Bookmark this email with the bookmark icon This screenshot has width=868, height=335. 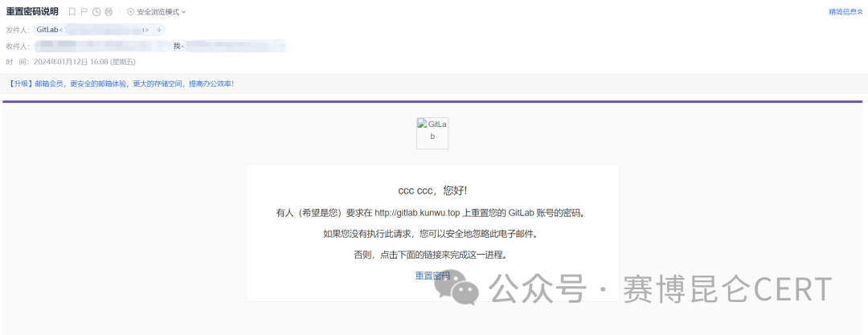pos(72,11)
